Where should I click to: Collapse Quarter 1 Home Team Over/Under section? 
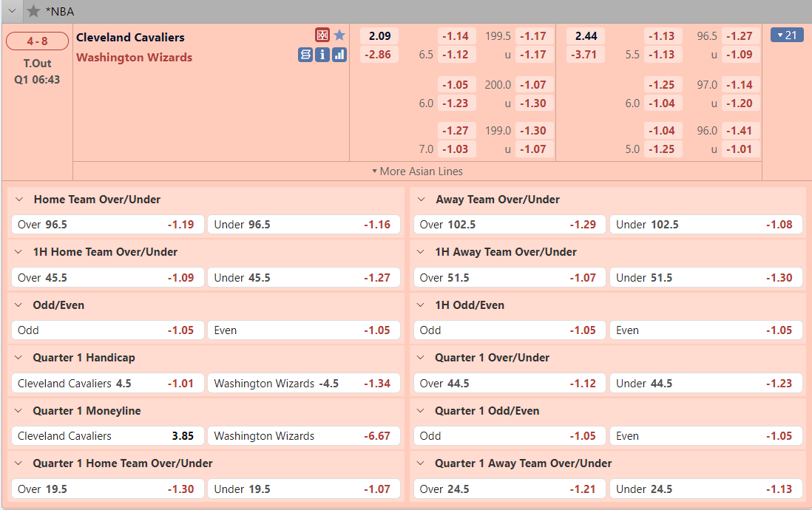tap(18, 463)
